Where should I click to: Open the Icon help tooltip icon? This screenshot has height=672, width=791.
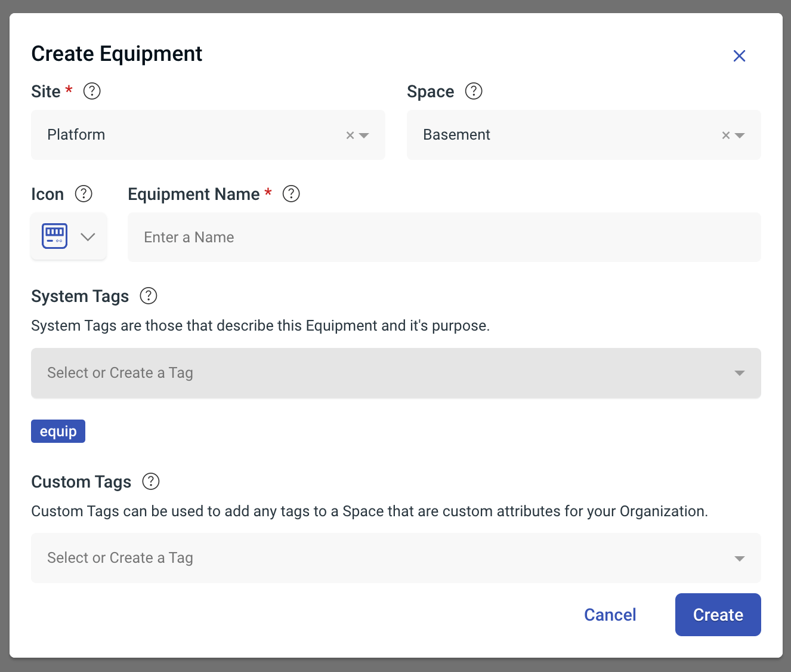coord(84,194)
